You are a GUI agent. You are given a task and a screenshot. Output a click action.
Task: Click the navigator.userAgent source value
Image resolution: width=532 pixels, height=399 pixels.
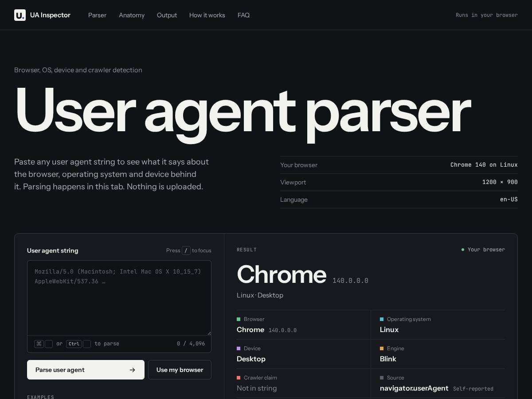point(414,388)
